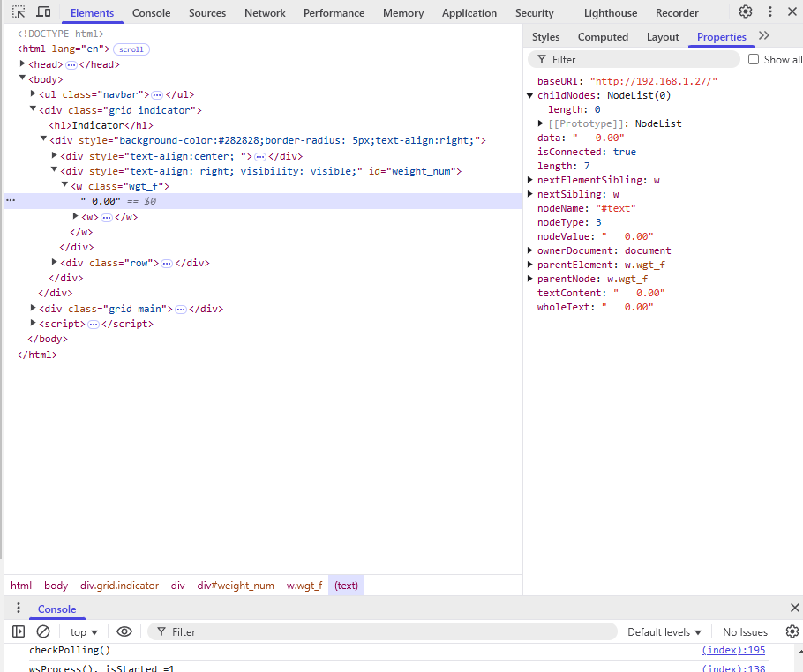Open DevTools settings gear icon

(x=746, y=12)
